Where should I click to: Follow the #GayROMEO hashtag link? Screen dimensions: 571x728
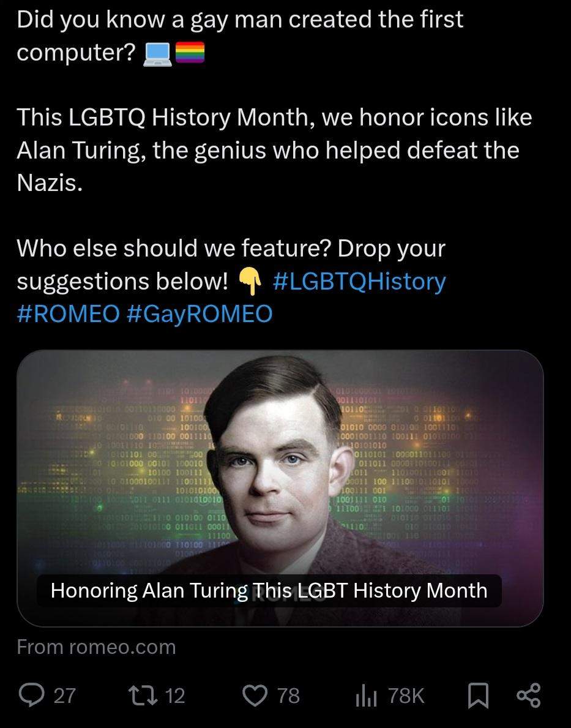click(200, 313)
